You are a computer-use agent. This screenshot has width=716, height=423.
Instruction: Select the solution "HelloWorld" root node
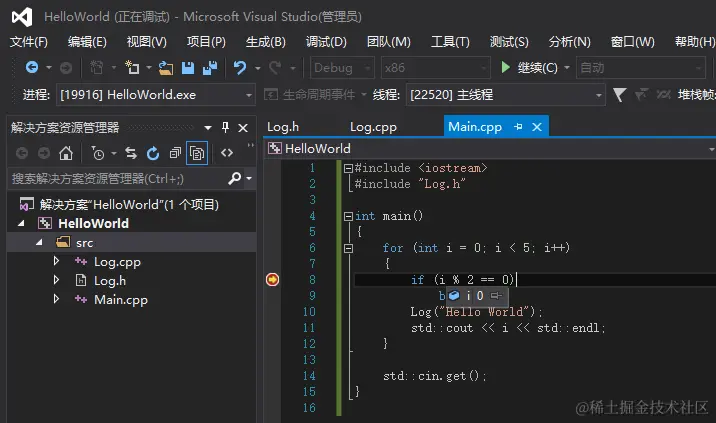(129, 204)
